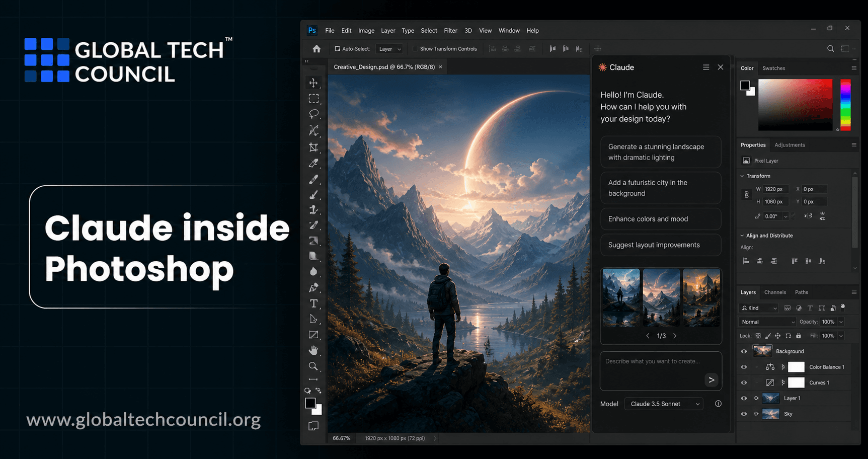This screenshot has height=459, width=868.
Task: Hide the Color Balance 1 layer
Action: pyautogui.click(x=744, y=367)
